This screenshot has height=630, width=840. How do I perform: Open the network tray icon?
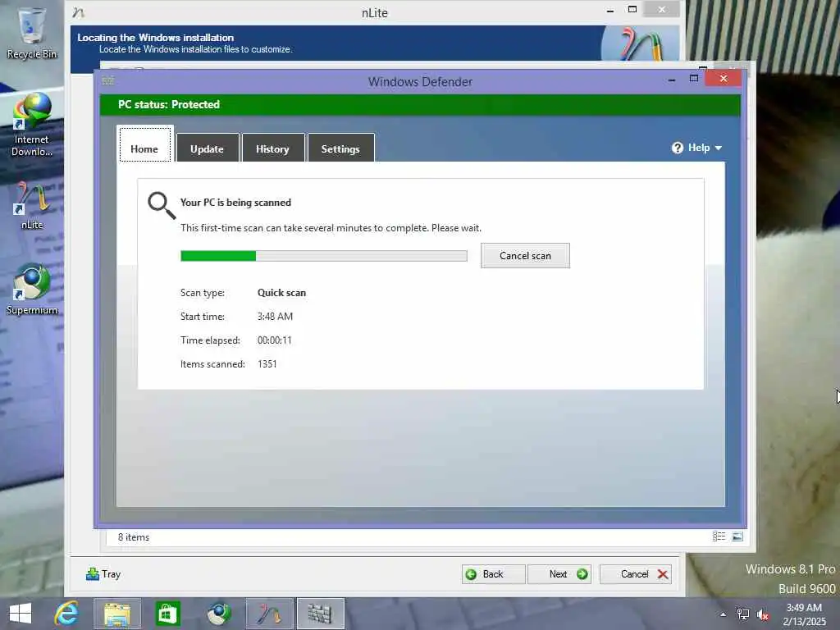(742, 614)
